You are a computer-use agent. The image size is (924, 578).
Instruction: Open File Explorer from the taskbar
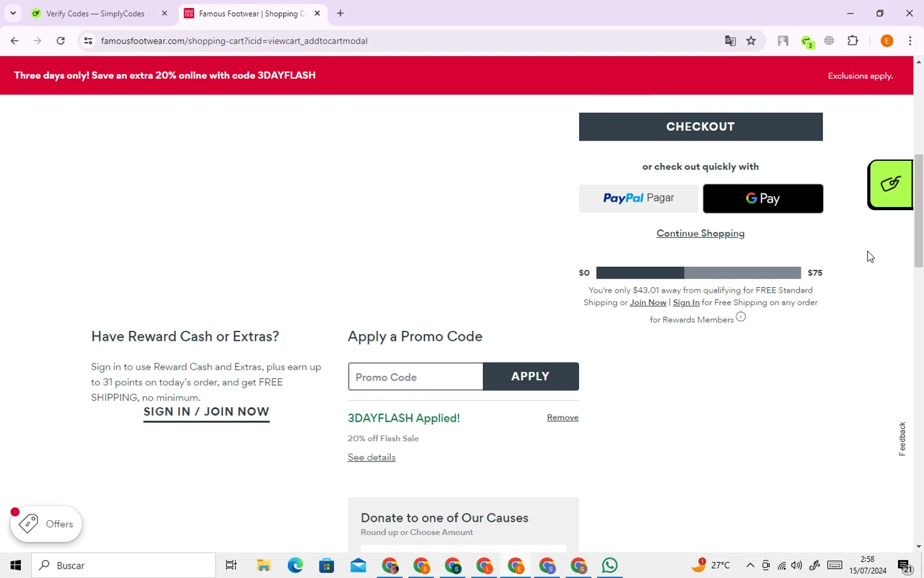click(x=264, y=565)
